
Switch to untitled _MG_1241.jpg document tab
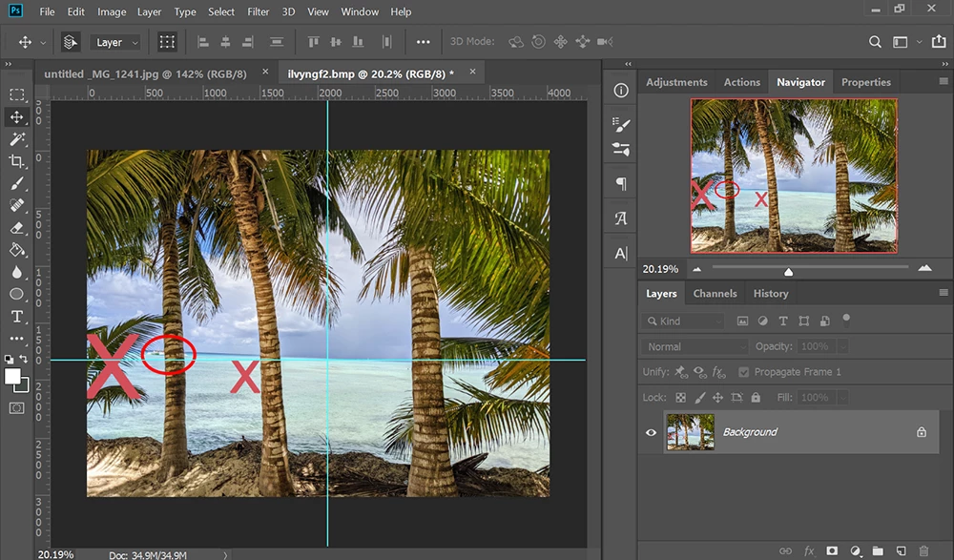145,73
